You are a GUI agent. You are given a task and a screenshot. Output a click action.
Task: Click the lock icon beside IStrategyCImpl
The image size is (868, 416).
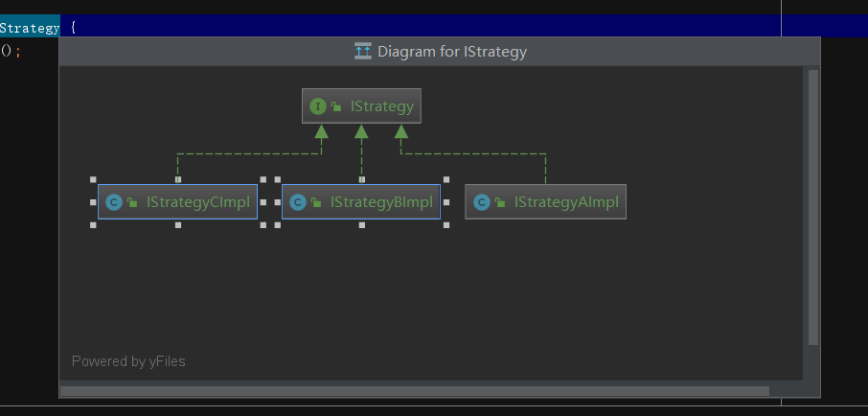(x=131, y=203)
